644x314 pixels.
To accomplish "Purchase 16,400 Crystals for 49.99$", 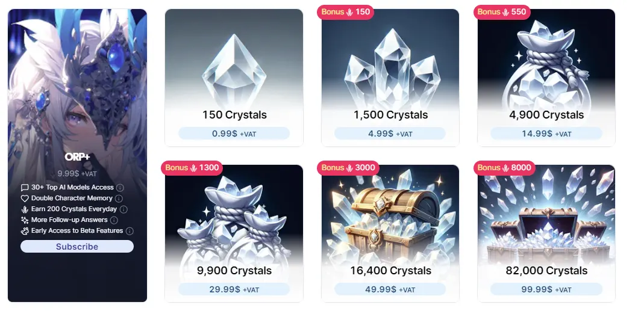I will pyautogui.click(x=390, y=289).
